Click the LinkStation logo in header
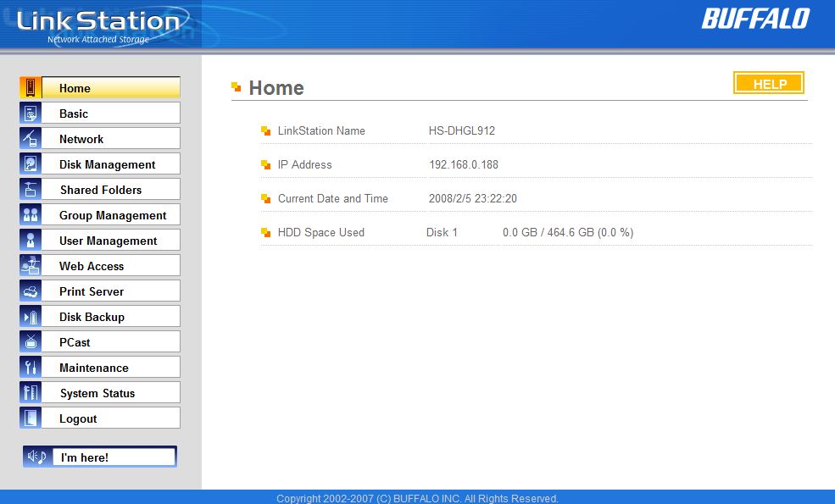The width and height of the screenshot is (835, 504). click(98, 25)
